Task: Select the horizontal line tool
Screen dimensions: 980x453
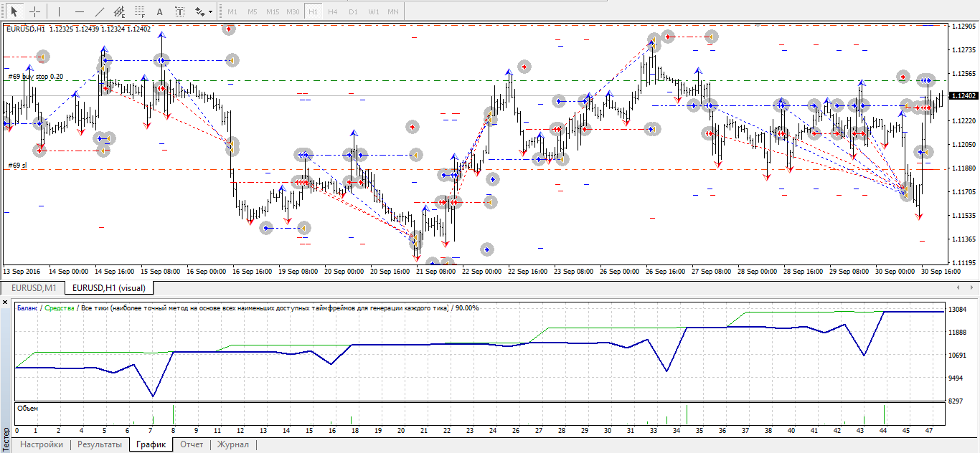Action: click(79, 11)
